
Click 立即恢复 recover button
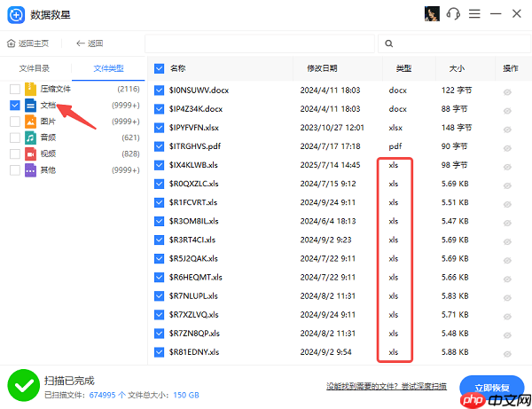pyautogui.click(x=491, y=388)
